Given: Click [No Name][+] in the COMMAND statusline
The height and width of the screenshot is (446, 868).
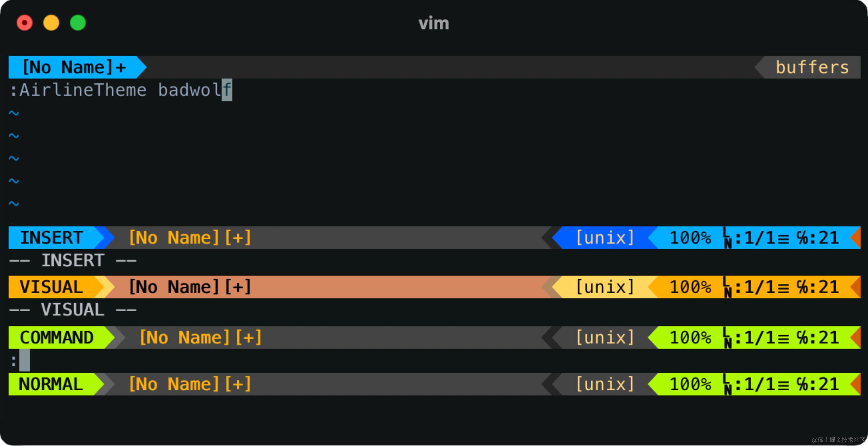Looking at the screenshot, I should click(201, 337).
